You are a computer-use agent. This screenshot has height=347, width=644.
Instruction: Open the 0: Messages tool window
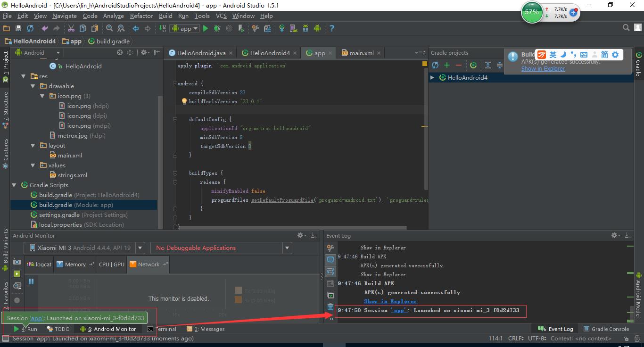pos(206,329)
